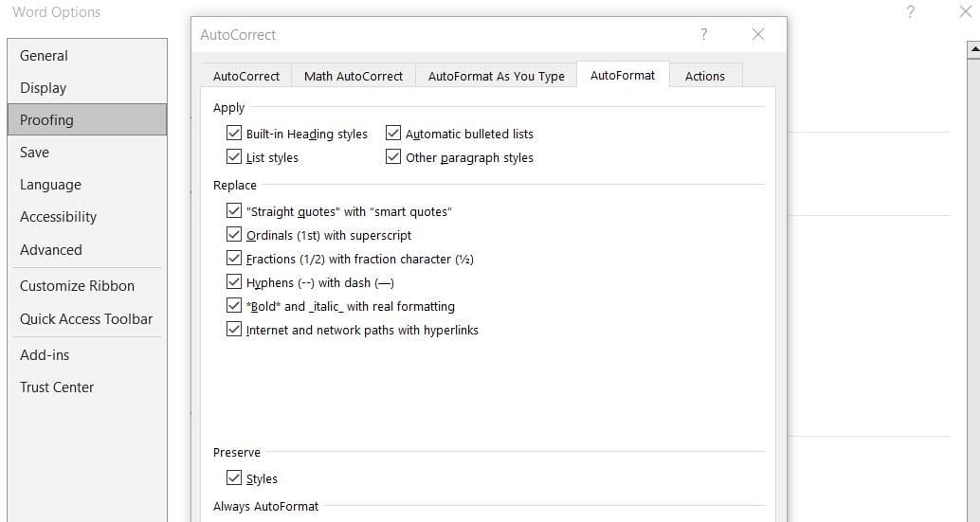The image size is (980, 522).
Task: Toggle Automatic bulleted lists checkbox
Action: pyautogui.click(x=393, y=134)
